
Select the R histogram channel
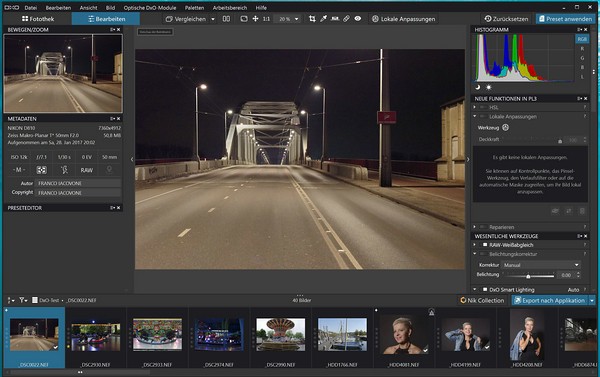pyautogui.click(x=582, y=49)
